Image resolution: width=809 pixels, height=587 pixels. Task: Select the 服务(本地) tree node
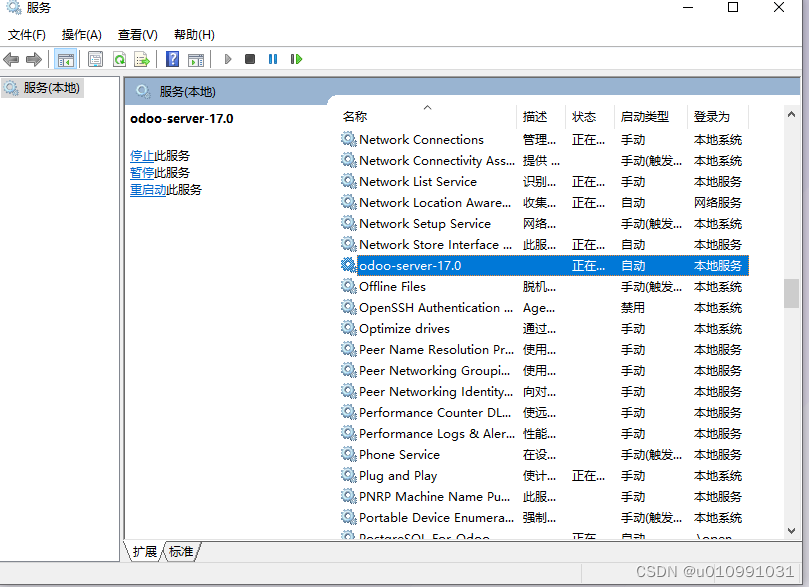coord(43,88)
